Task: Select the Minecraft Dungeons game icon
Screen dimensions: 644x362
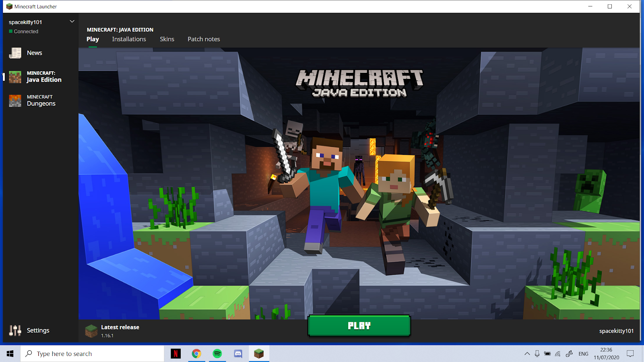Action: 15,101
